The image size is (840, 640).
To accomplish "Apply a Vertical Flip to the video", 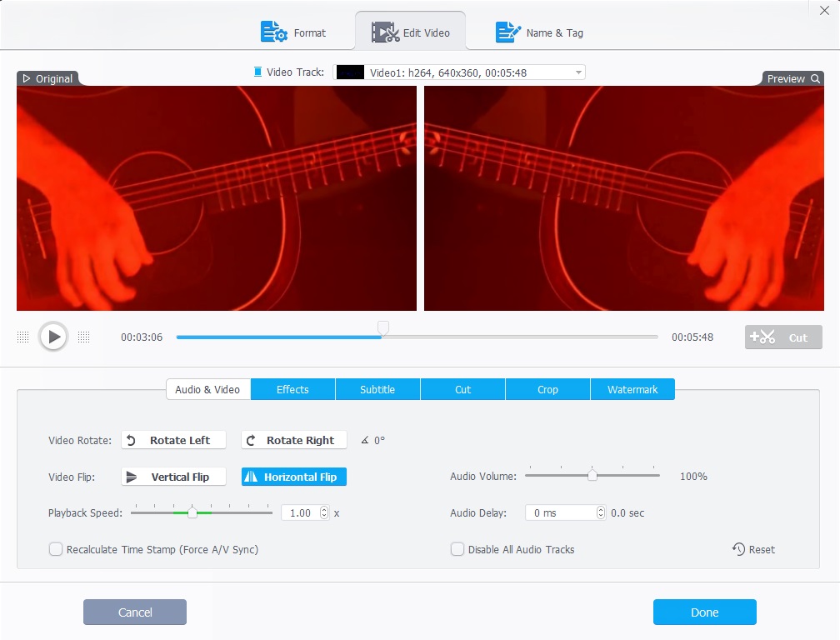I will (x=173, y=476).
